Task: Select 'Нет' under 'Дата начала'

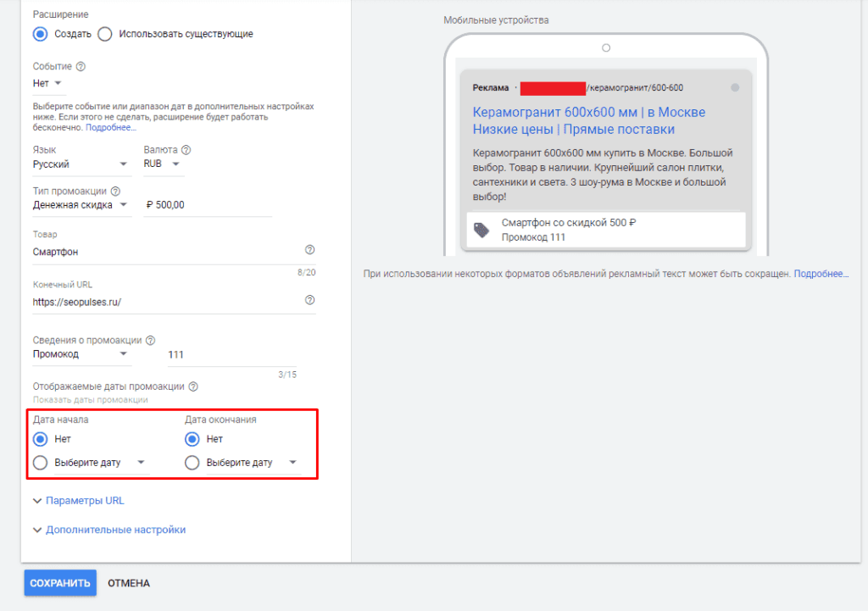Action: 41,440
